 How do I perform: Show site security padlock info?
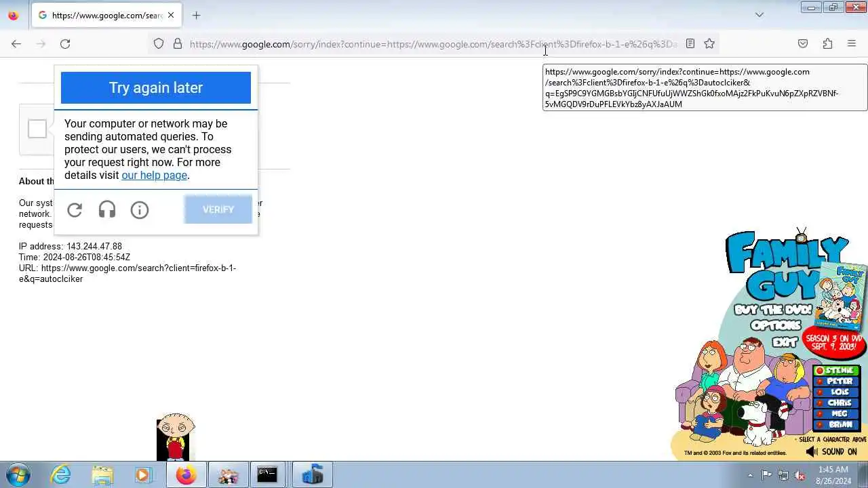tap(178, 43)
